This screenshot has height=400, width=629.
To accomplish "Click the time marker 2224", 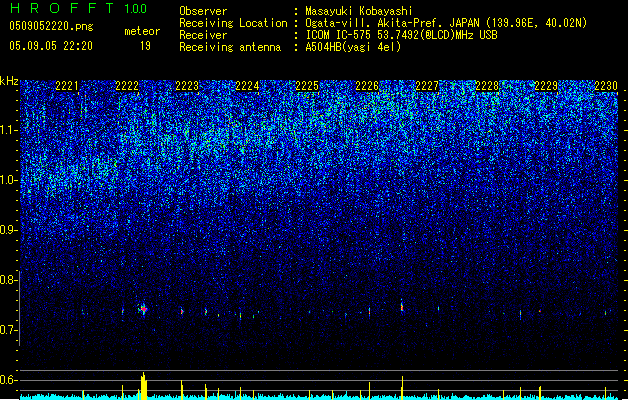I will (x=247, y=86).
